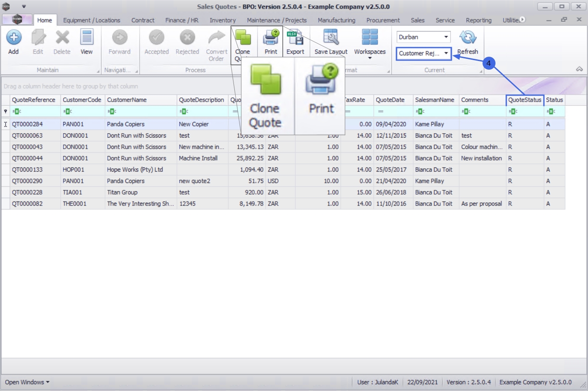Screen dimensions: 588x391
Task: Click the Edit icon in the Maintain group
Action: point(38,38)
